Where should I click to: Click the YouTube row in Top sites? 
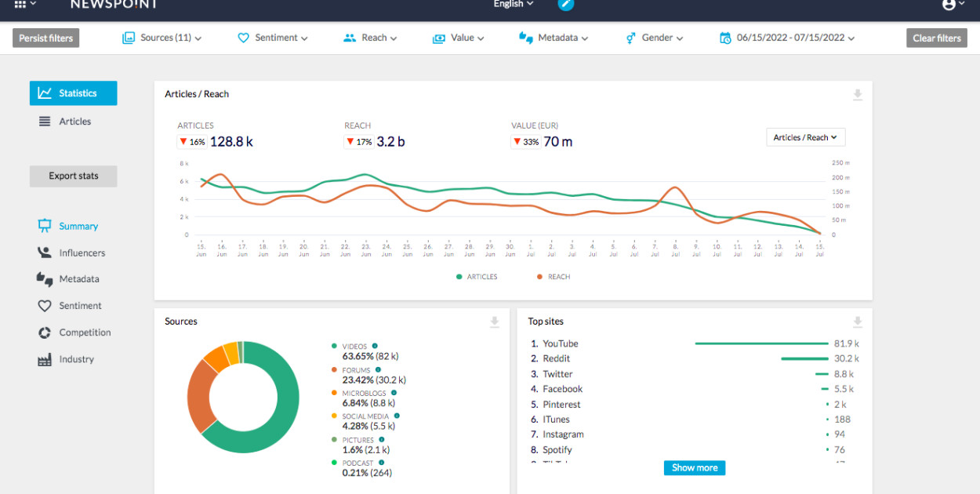point(560,343)
